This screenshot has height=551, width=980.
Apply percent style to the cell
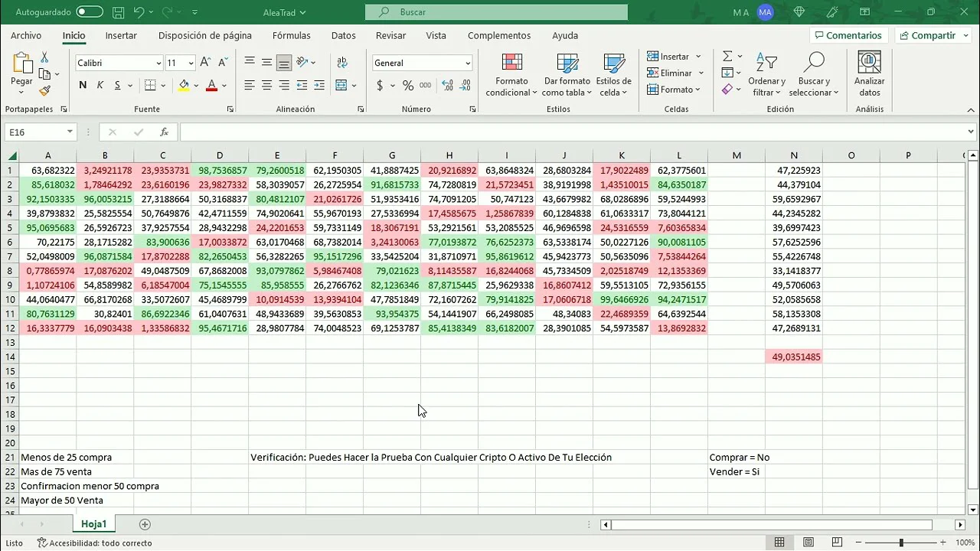[x=408, y=86]
